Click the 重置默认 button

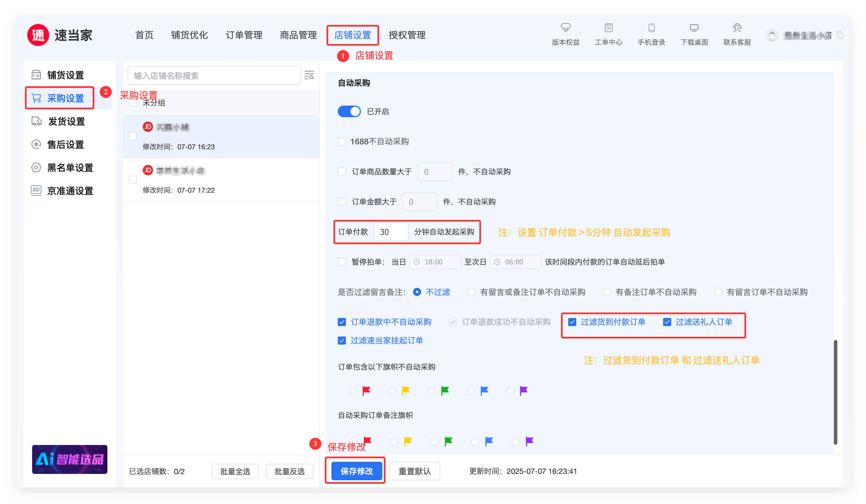click(x=414, y=471)
